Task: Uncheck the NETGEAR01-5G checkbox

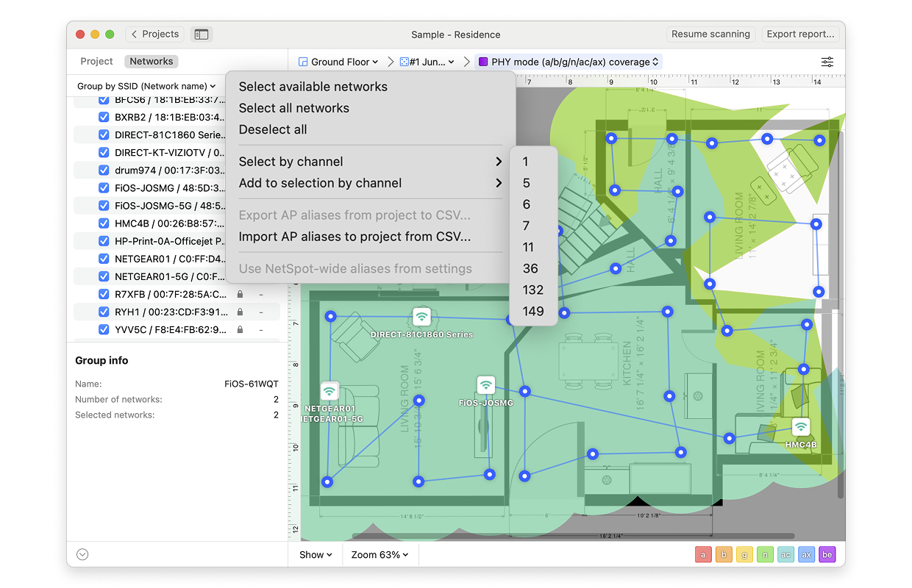Action: click(x=104, y=276)
